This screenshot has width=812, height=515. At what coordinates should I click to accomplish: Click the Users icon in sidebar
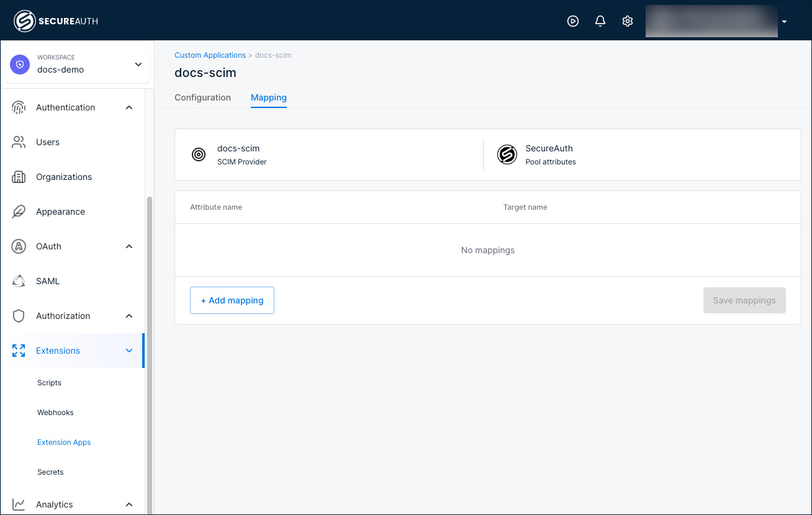[19, 142]
